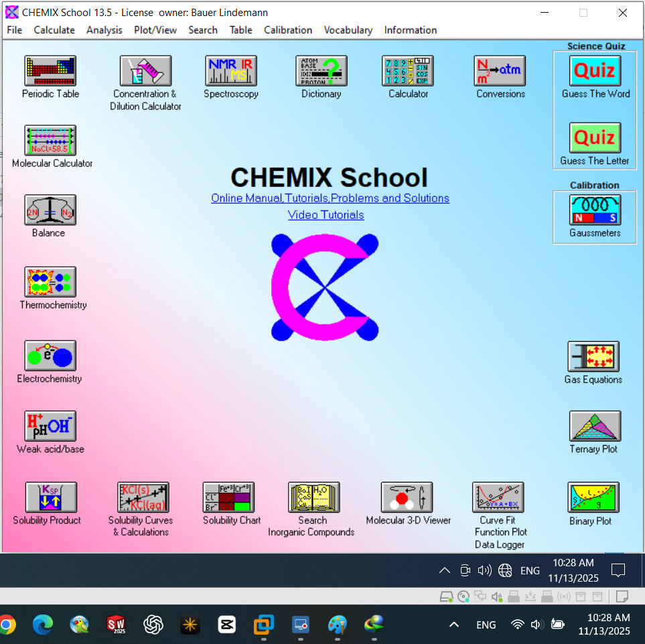Screen dimensions: 645x644
Task: Open Microsoft Edge from the taskbar
Action: [43, 625]
